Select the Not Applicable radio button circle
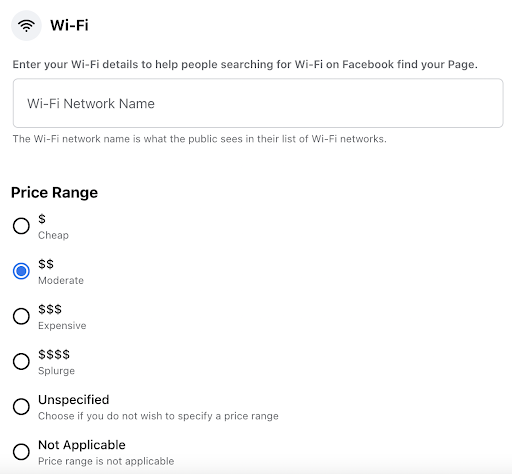 [x=21, y=452]
